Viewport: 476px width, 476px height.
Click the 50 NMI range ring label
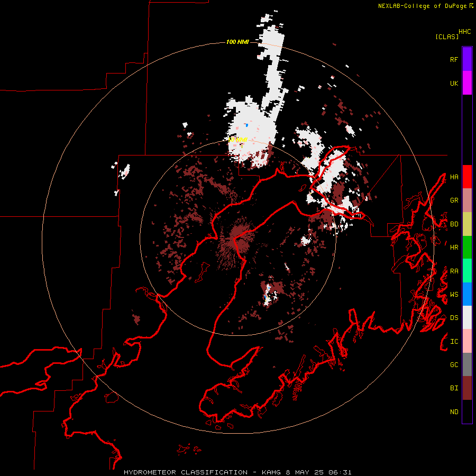[237, 140]
